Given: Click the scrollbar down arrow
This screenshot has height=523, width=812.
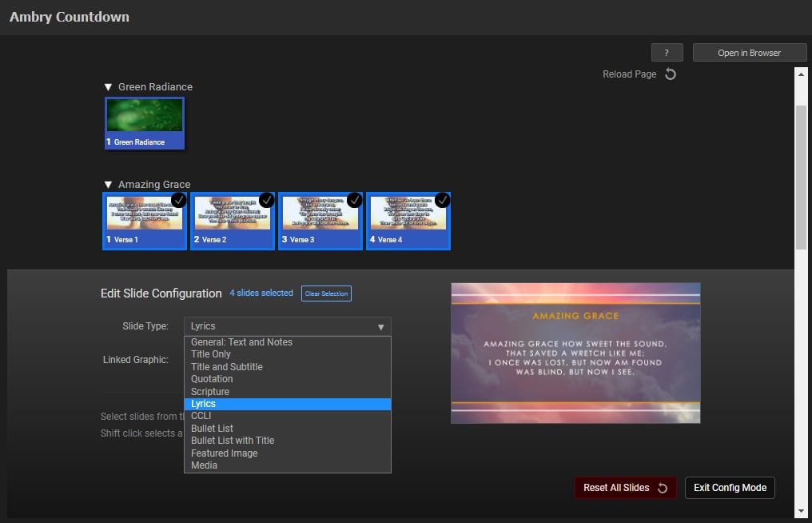Looking at the screenshot, I should point(801,511).
